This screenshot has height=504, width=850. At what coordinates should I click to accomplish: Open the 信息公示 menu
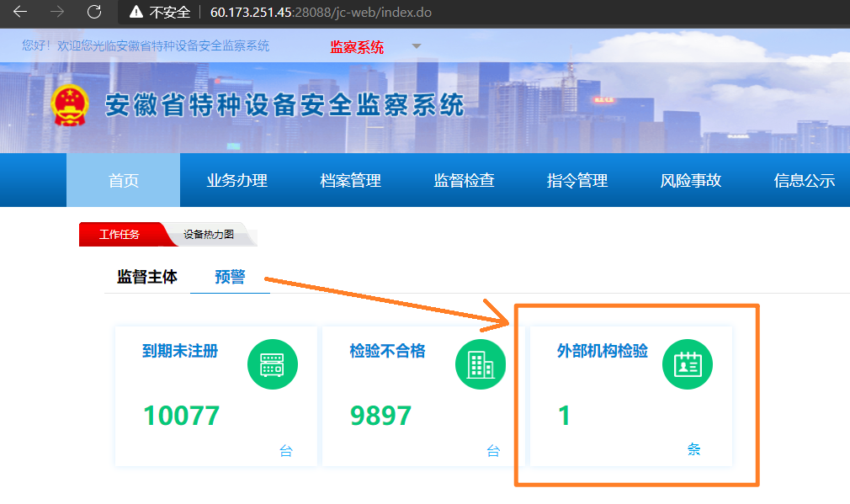[804, 180]
